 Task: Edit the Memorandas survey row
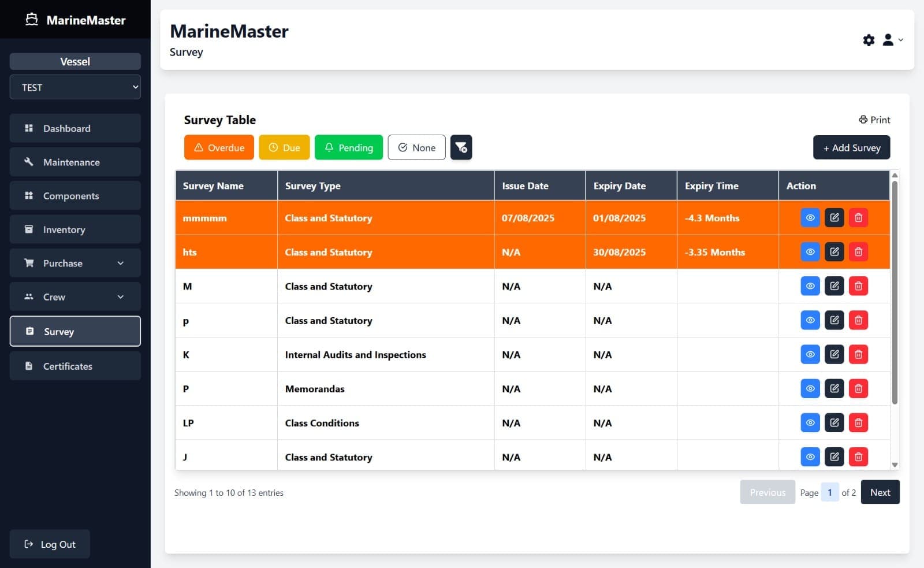pyautogui.click(x=834, y=388)
